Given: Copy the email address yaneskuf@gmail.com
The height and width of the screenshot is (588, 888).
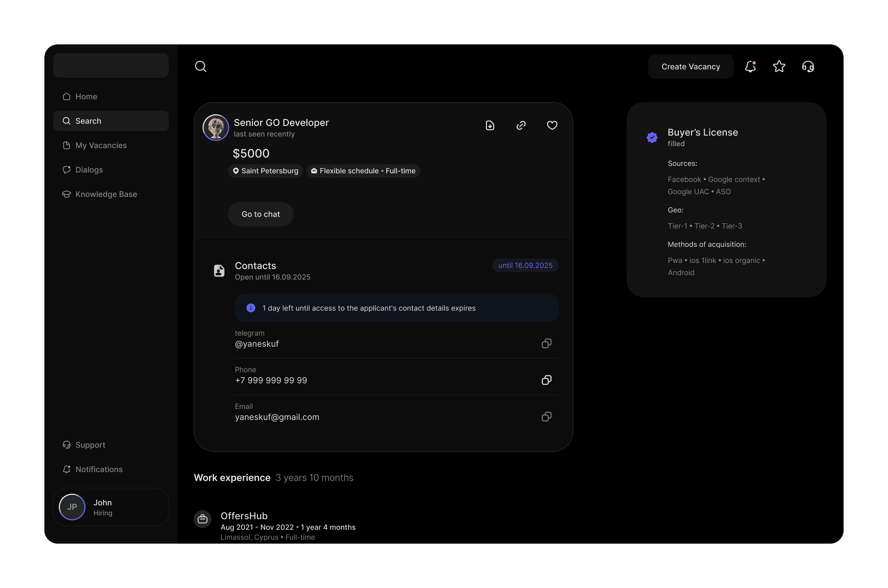Looking at the screenshot, I should (x=546, y=416).
